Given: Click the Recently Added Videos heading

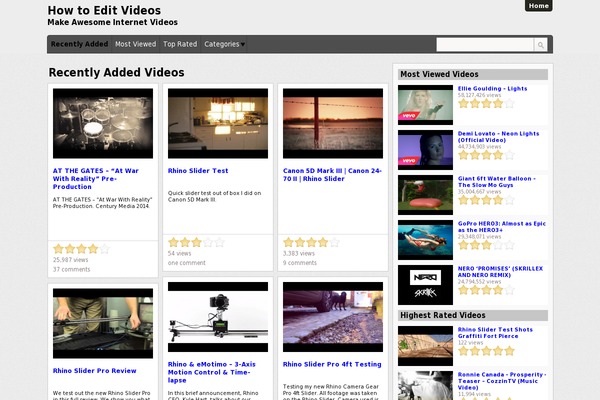Looking at the screenshot, I should click(x=116, y=72).
